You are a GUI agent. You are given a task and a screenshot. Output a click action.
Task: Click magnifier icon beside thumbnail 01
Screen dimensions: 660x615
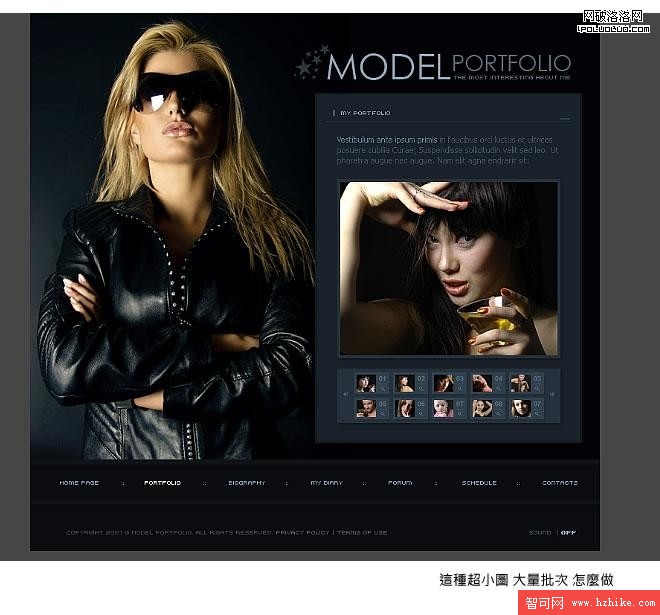coord(382,387)
